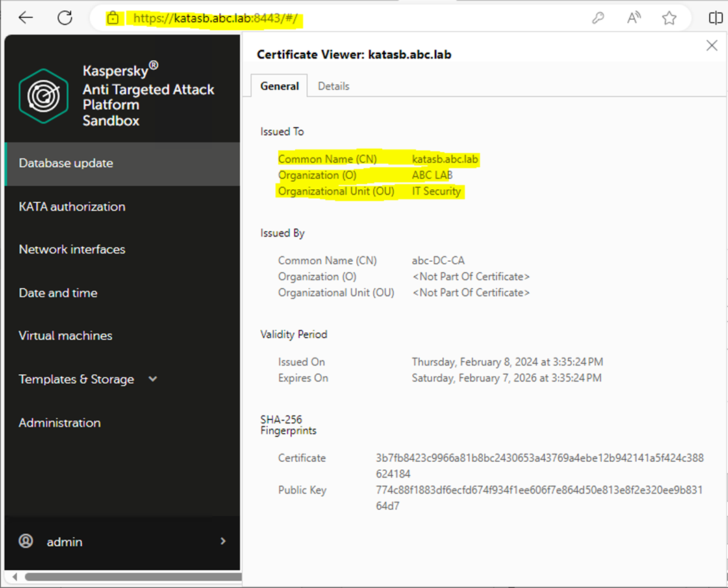Select the General certificate tab

pos(279,86)
